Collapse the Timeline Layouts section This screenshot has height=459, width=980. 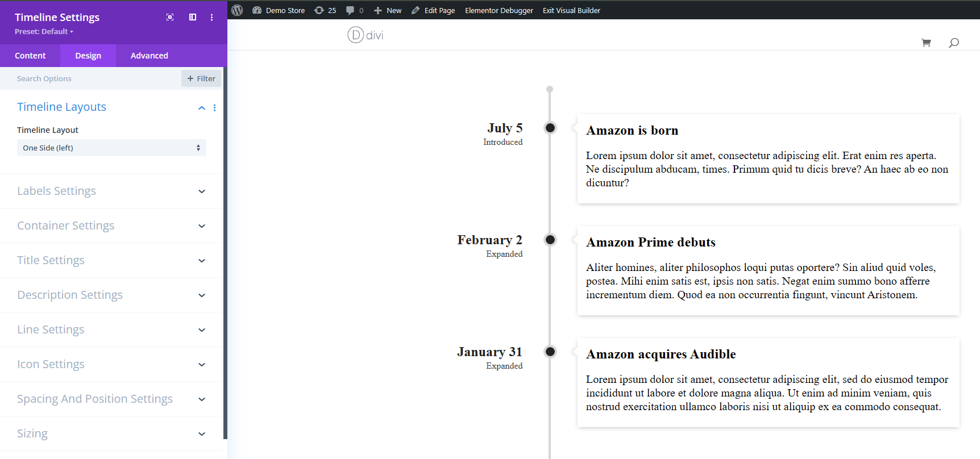point(201,107)
